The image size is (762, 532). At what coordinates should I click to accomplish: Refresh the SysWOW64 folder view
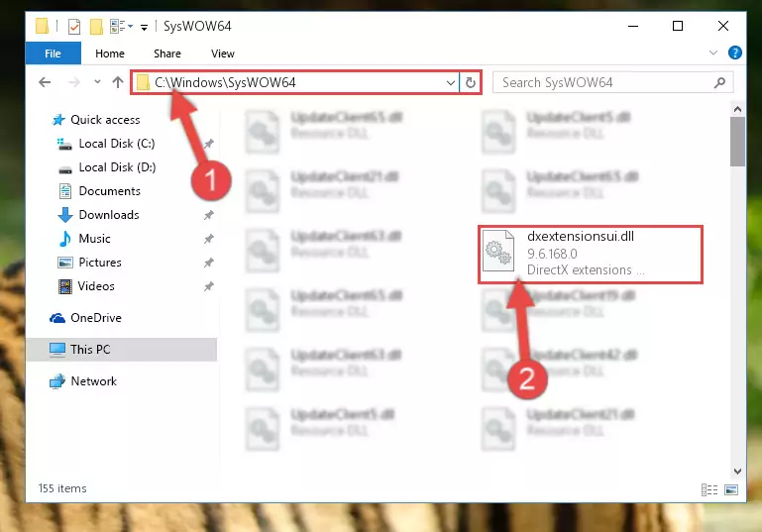pyautogui.click(x=470, y=82)
